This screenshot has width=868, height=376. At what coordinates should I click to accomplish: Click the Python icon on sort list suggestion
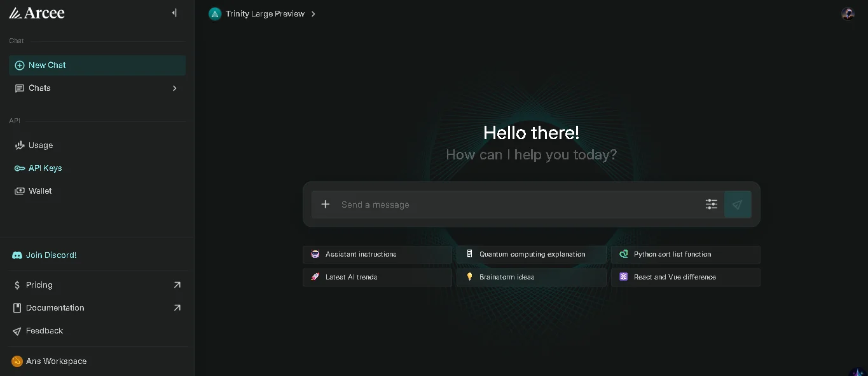pyautogui.click(x=623, y=255)
